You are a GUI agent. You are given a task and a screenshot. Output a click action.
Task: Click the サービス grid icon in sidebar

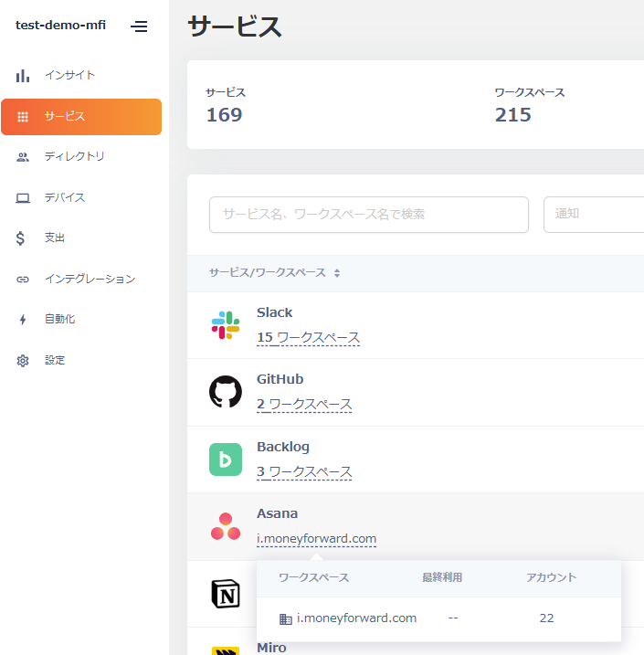coord(23,117)
